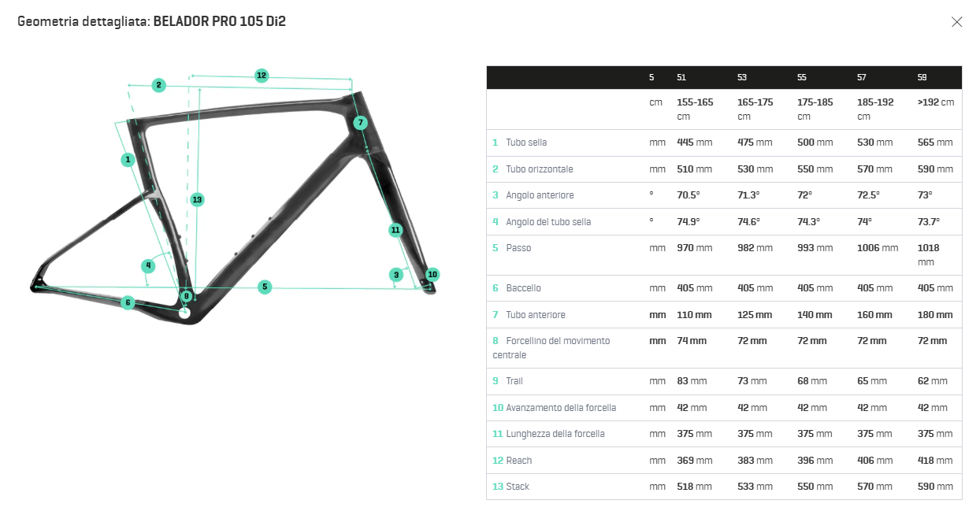980x515 pixels.
Task: Click marker 4 for seat tube angle
Action: 148,265
